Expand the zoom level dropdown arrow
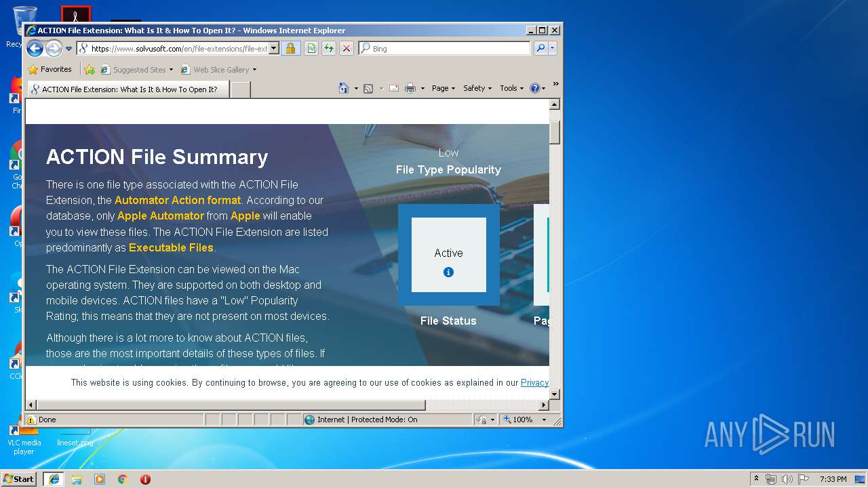The image size is (868, 488). tap(544, 420)
